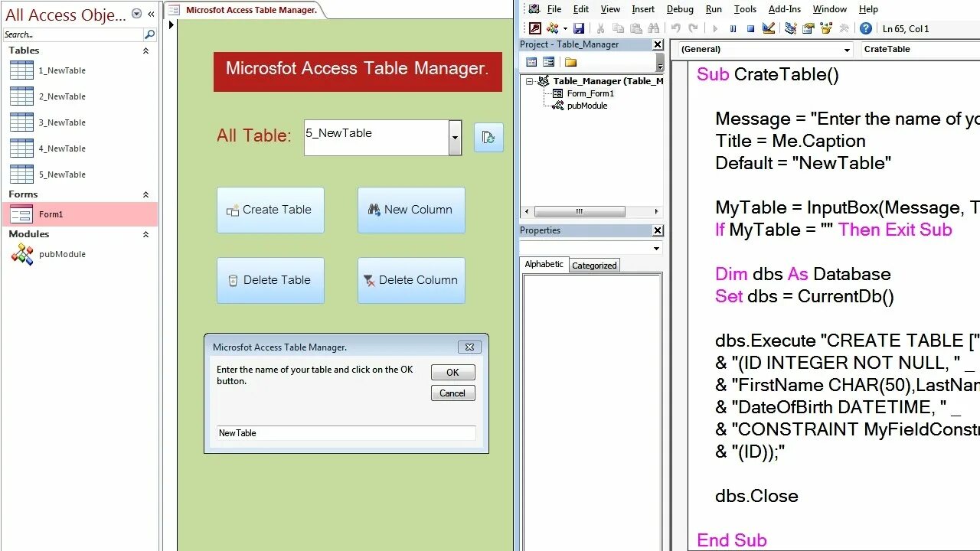
Task: Click the pubModule icon in navigation pane
Action: [x=21, y=254]
